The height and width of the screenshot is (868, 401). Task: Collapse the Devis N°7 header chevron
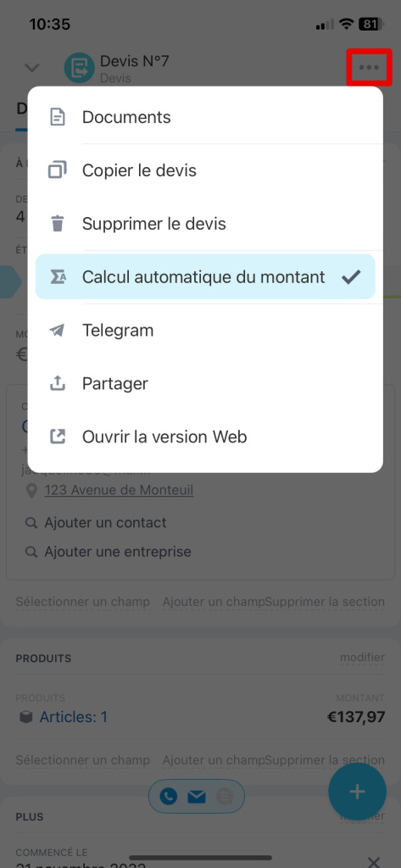[x=32, y=68]
